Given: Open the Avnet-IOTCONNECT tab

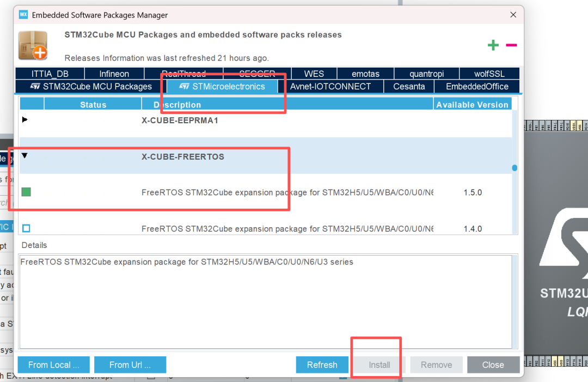Looking at the screenshot, I should click(x=330, y=86).
